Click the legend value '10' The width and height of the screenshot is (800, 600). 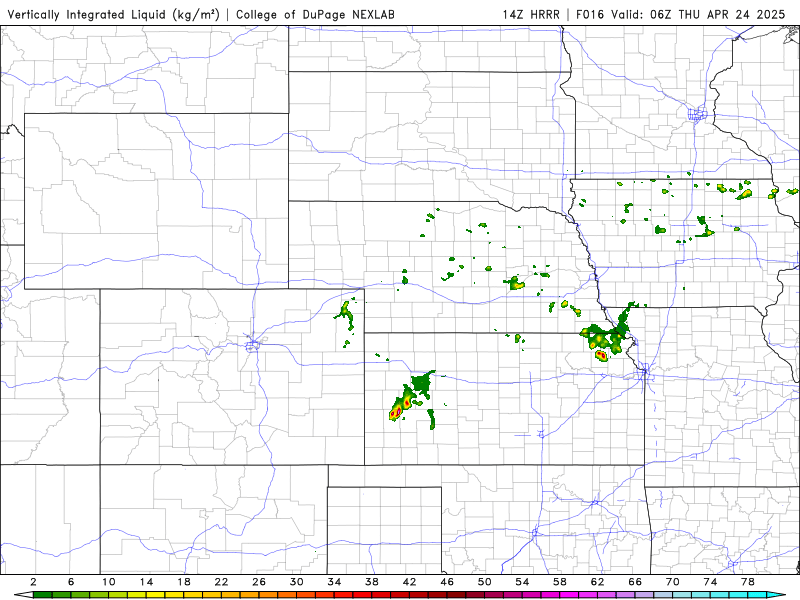pos(109,582)
